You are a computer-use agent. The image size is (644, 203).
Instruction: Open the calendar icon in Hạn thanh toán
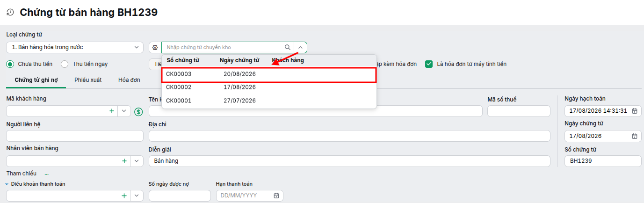pyautogui.click(x=276, y=196)
